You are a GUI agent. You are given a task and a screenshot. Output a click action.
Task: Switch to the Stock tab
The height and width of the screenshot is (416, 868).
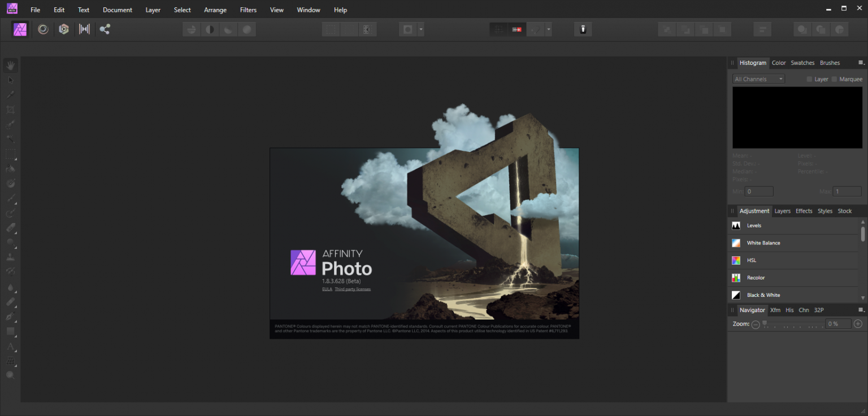pyautogui.click(x=845, y=211)
